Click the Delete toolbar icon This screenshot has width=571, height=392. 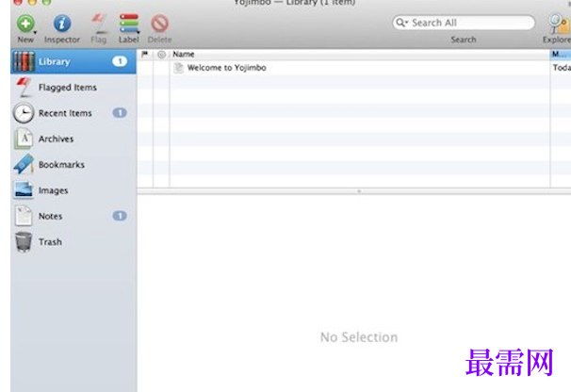click(x=160, y=24)
